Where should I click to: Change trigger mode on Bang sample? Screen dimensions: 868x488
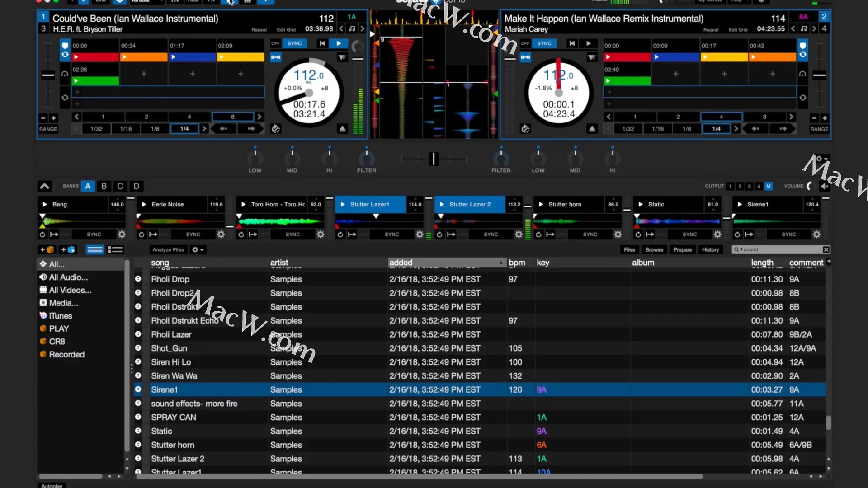(x=54, y=235)
